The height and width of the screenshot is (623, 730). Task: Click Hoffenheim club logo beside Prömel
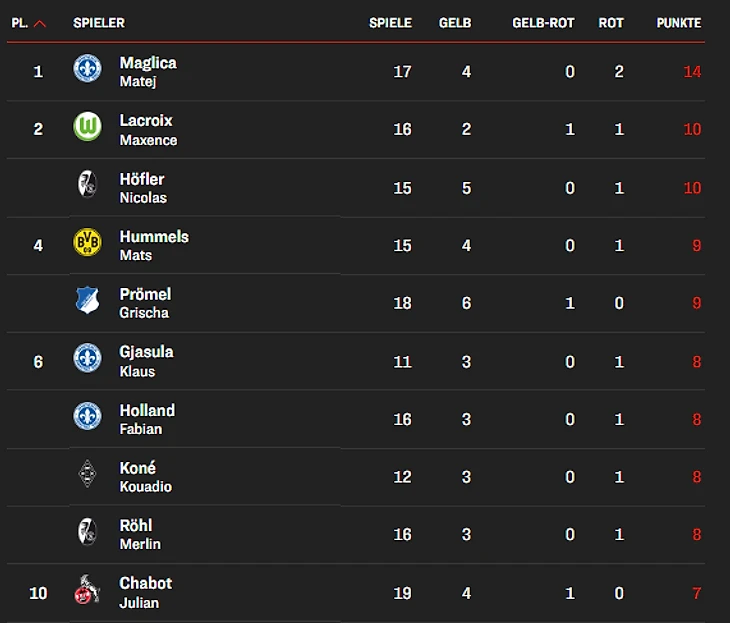(x=88, y=301)
